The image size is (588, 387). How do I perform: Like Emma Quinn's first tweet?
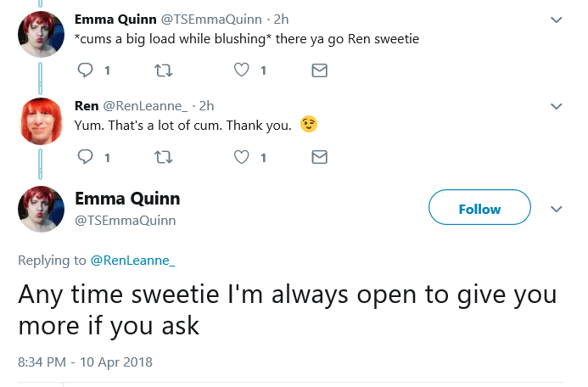(242, 71)
